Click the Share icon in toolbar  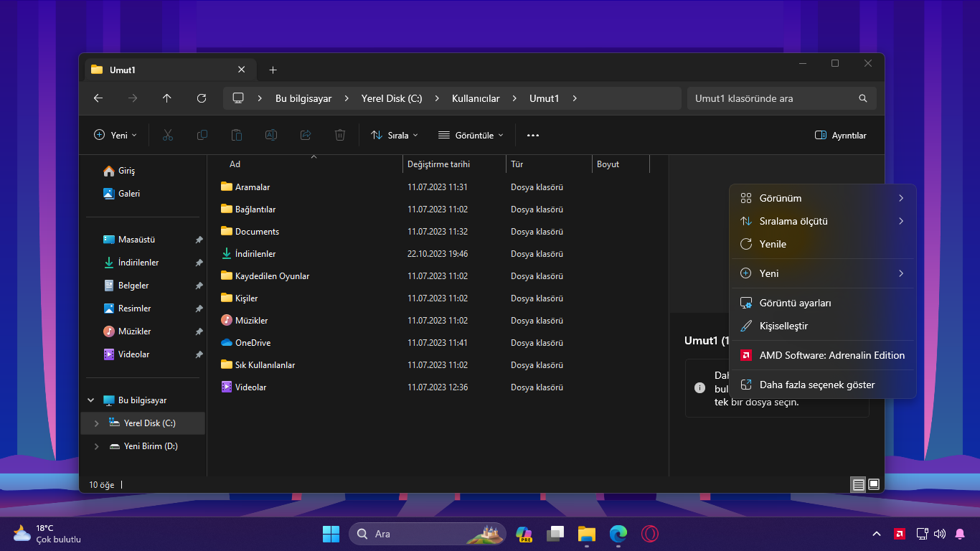pos(306,135)
